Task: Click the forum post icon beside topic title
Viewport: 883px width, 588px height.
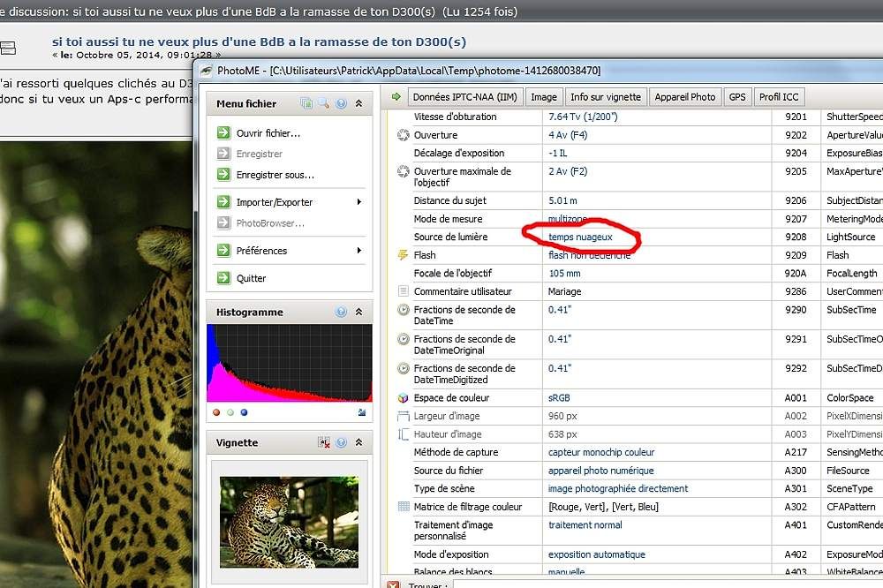Action: click(8, 48)
